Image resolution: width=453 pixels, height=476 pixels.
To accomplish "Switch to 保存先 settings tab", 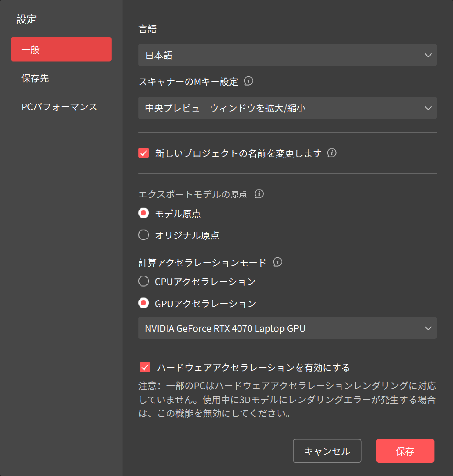I will point(35,78).
